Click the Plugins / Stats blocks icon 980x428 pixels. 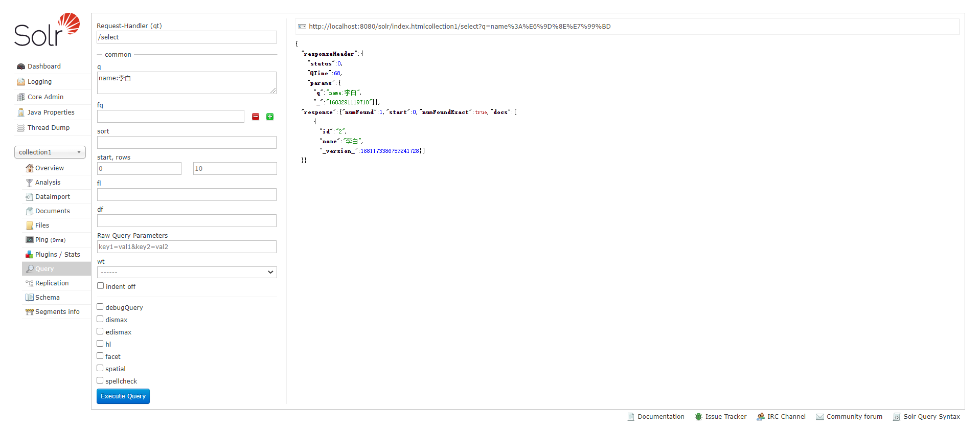coord(30,255)
